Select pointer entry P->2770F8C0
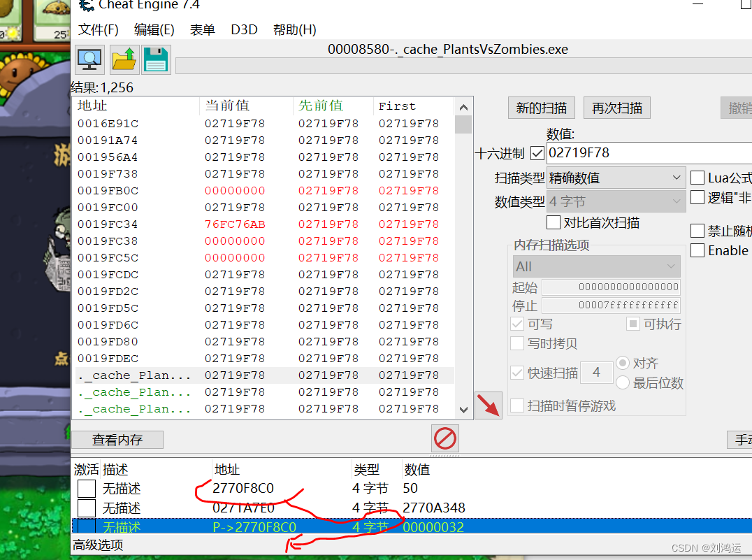This screenshot has width=752, height=560. pos(254,527)
